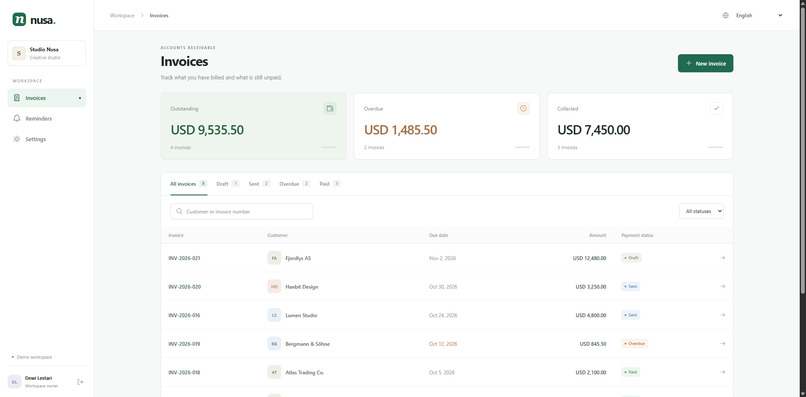Click the LS avatar for Lumen Studio
The height and width of the screenshot is (397, 806).
pos(274,315)
